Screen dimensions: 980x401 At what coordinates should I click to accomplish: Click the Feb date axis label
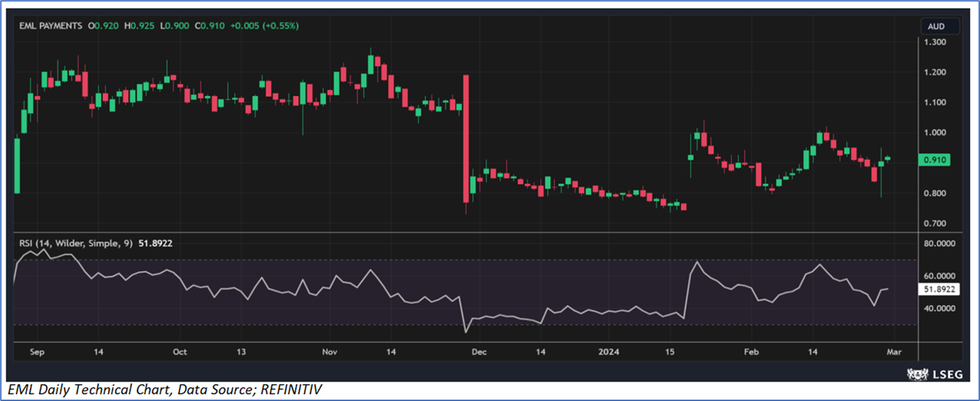click(x=751, y=352)
